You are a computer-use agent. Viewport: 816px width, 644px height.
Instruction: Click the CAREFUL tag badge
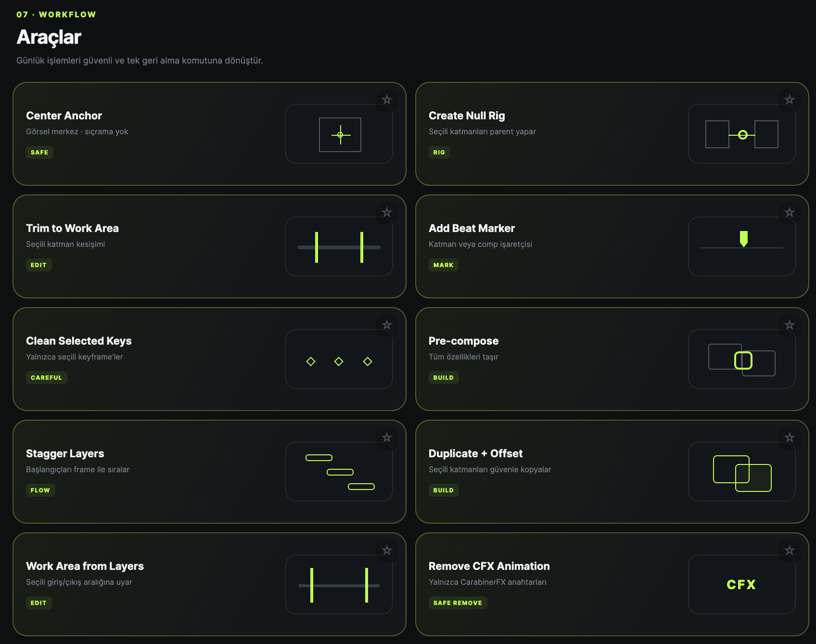[46, 378]
